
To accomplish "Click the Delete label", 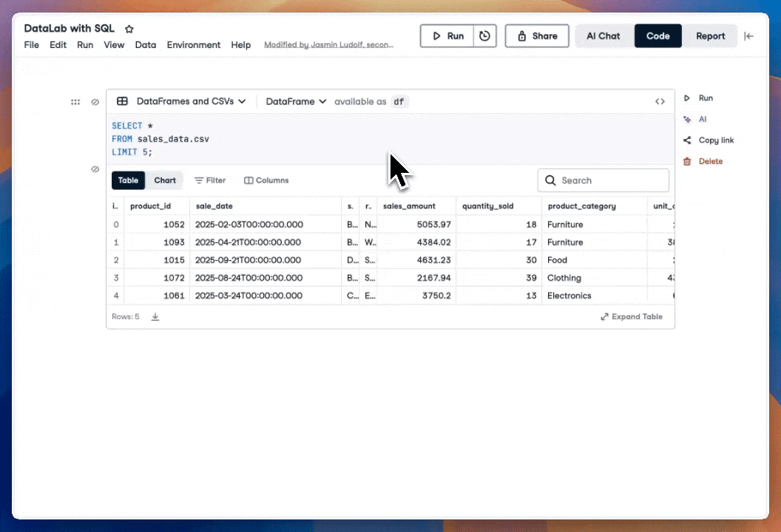I will (711, 161).
